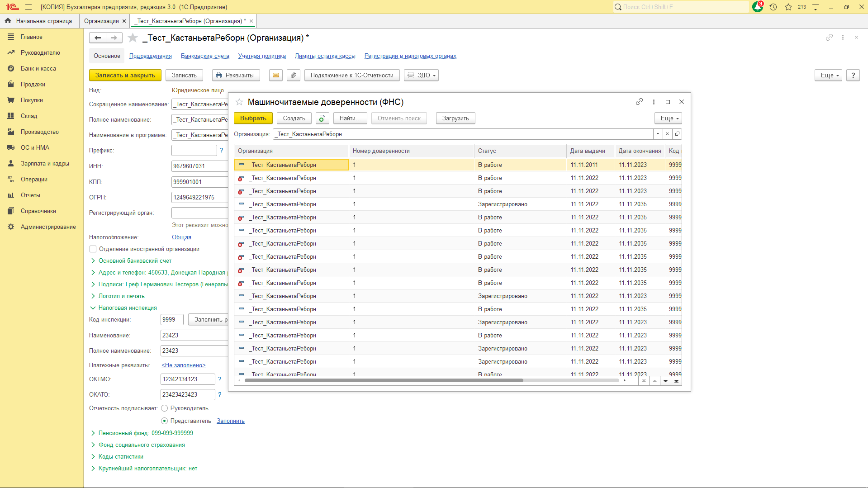Open the Организация filter dropdown arrow
The image size is (868, 488).
coord(658,134)
